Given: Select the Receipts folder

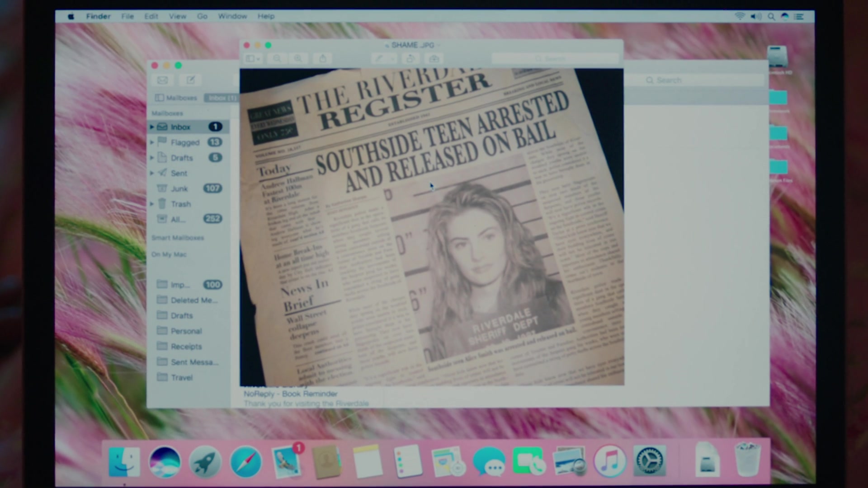Looking at the screenshot, I should click(x=189, y=346).
